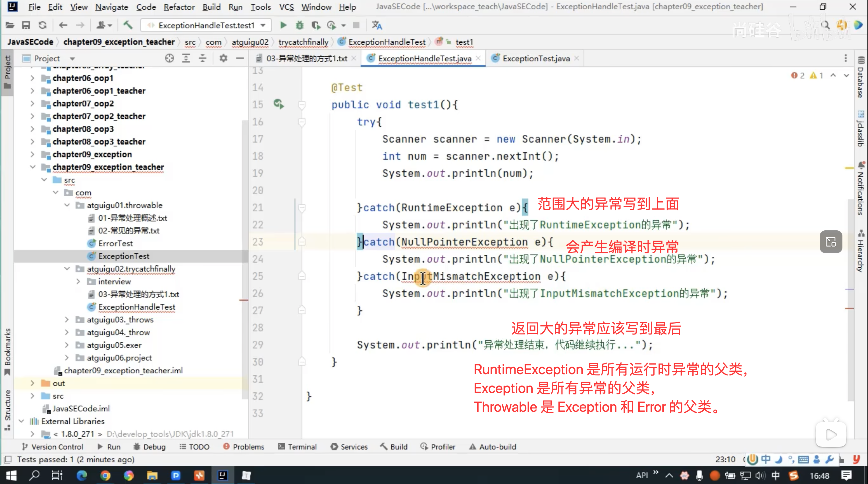Click Collapse All icon in Project panel

(x=203, y=58)
